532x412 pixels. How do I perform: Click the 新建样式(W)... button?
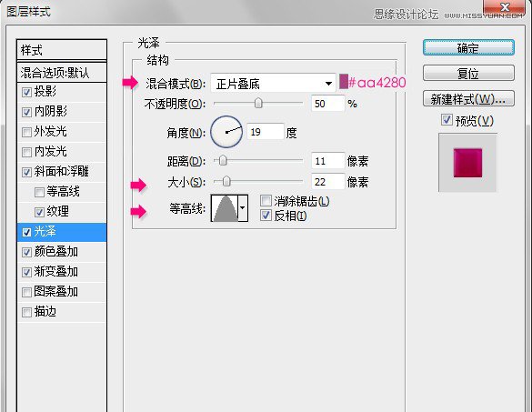tap(468, 99)
